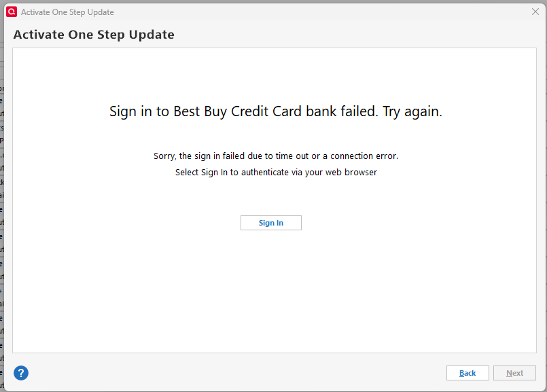Try the disabled Next button

[x=514, y=372]
